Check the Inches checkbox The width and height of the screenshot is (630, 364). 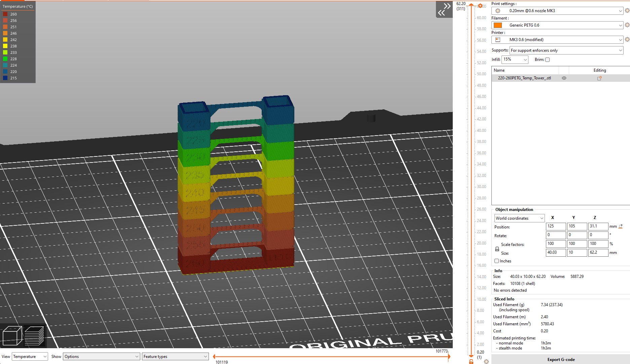496,261
